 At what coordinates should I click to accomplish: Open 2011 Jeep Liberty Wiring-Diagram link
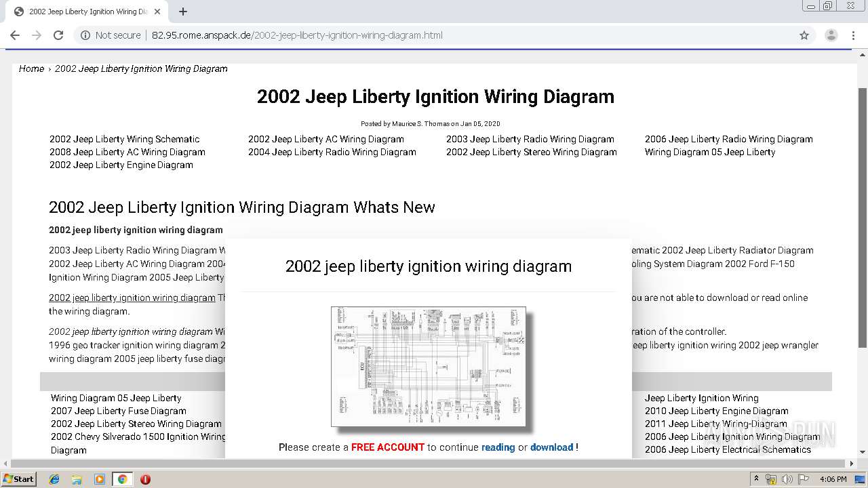click(x=716, y=424)
